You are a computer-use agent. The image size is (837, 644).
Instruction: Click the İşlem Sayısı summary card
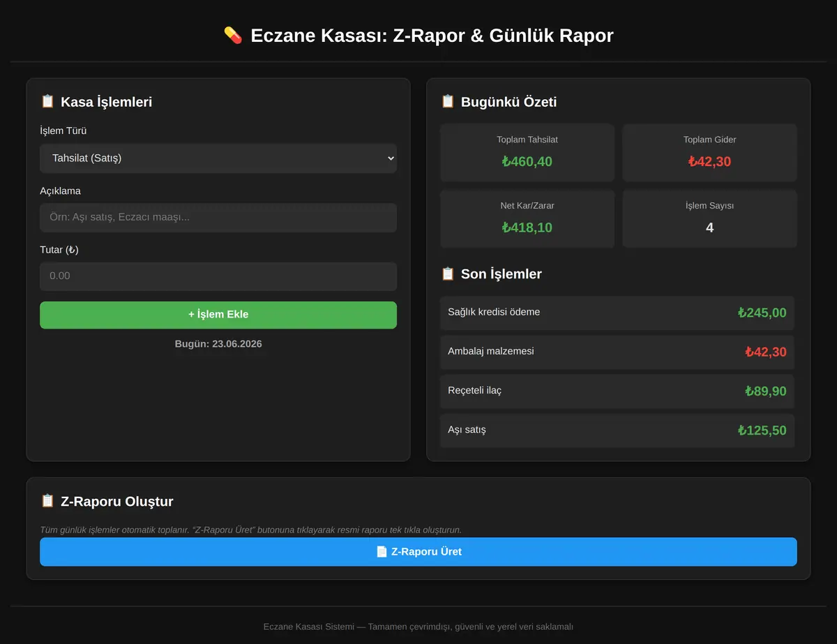[709, 218]
